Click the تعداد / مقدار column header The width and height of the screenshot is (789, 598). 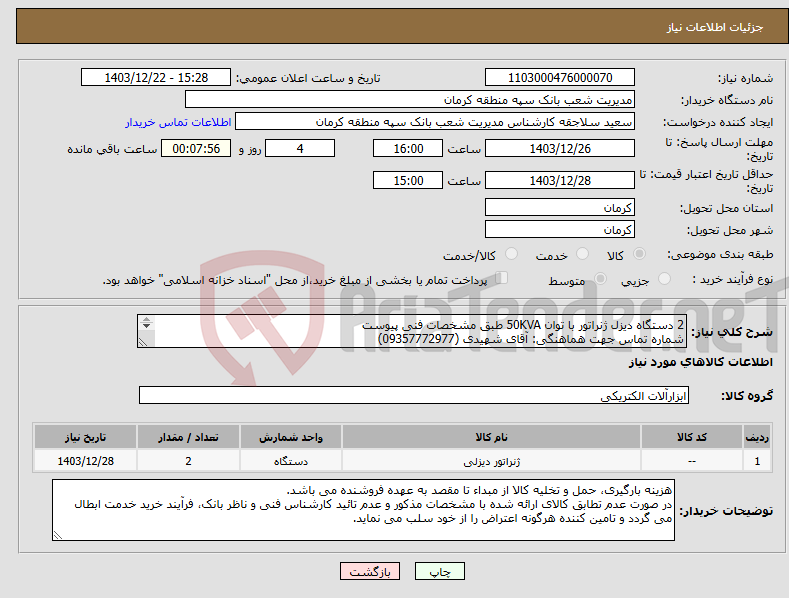[x=188, y=437]
